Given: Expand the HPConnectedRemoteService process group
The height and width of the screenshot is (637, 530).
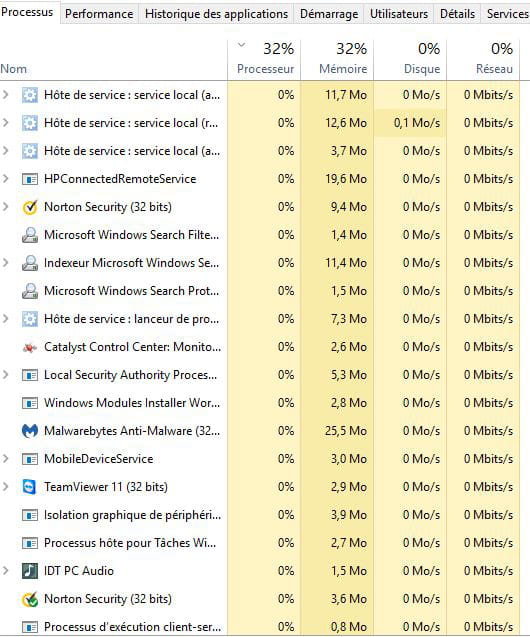Looking at the screenshot, I should pos(6,179).
